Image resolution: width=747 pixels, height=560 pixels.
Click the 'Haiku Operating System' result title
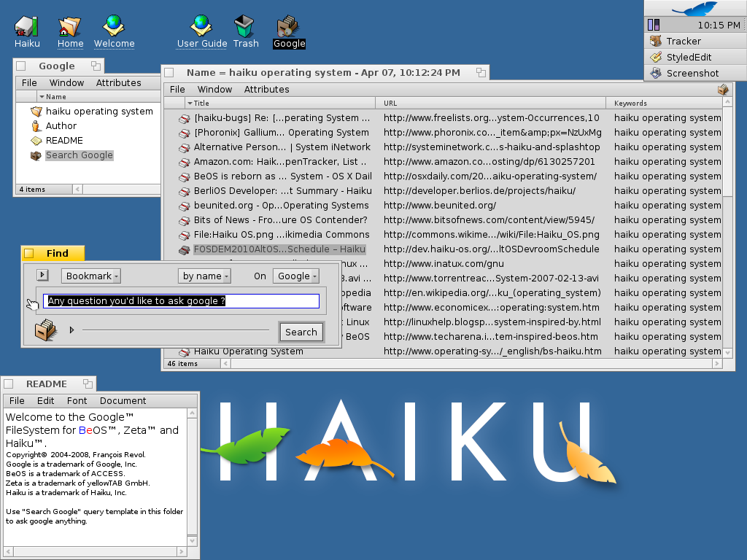pyautogui.click(x=248, y=351)
